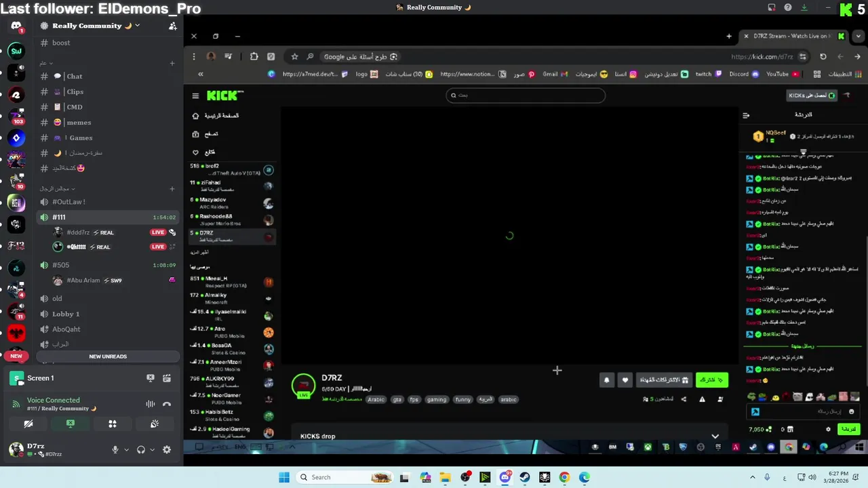868x488 pixels.
Task: Open HabibiBetz channel in Kick sidebar
Action: 231,415
